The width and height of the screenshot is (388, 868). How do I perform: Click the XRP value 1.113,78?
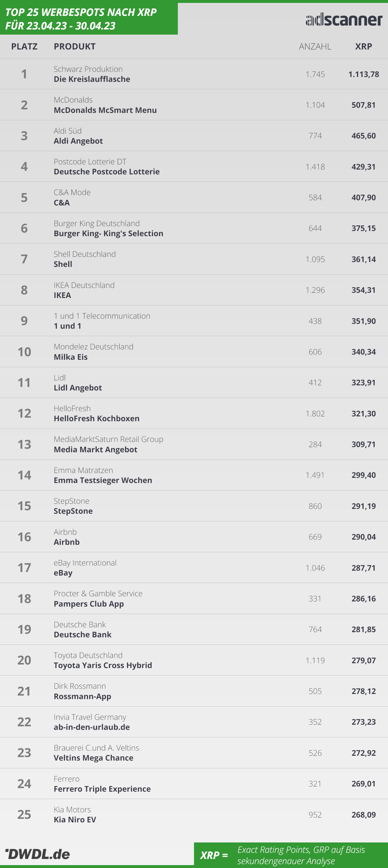tap(363, 74)
